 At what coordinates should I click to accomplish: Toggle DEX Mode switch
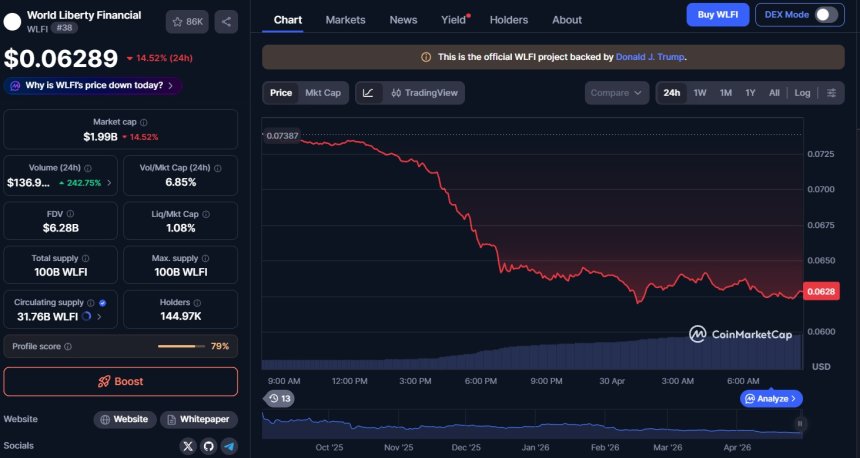(825, 14)
